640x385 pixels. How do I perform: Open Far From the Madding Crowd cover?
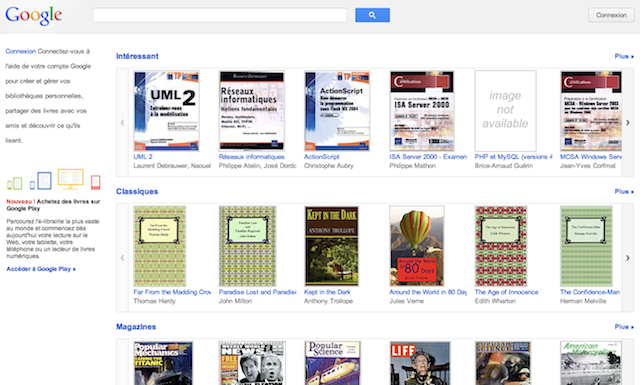click(160, 246)
